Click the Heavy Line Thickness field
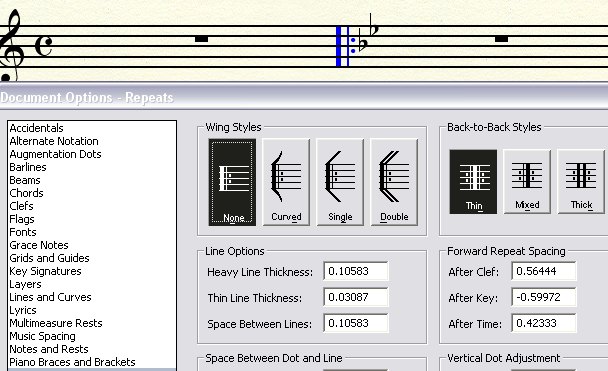The width and height of the screenshot is (608, 371). click(356, 271)
